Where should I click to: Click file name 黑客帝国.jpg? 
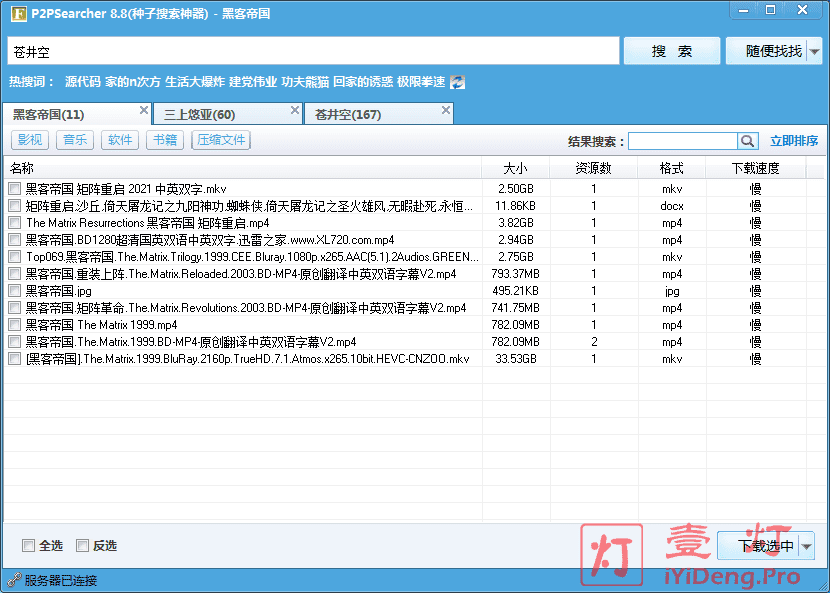pyautogui.click(x=59, y=291)
